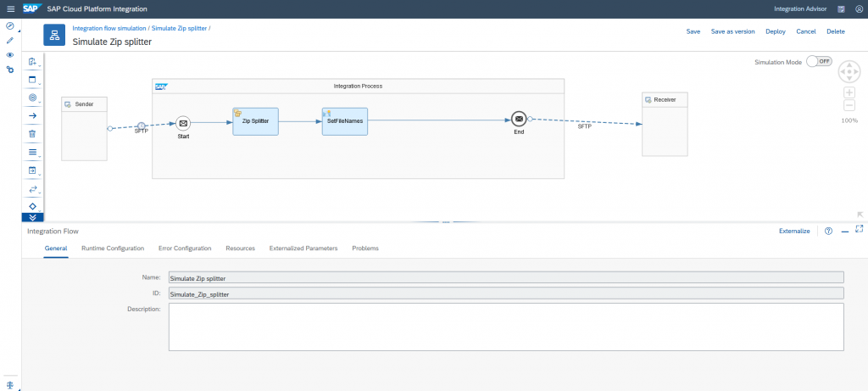Open the Settings connections icon in sidebar
This screenshot has width=868, height=391.
[x=10, y=70]
